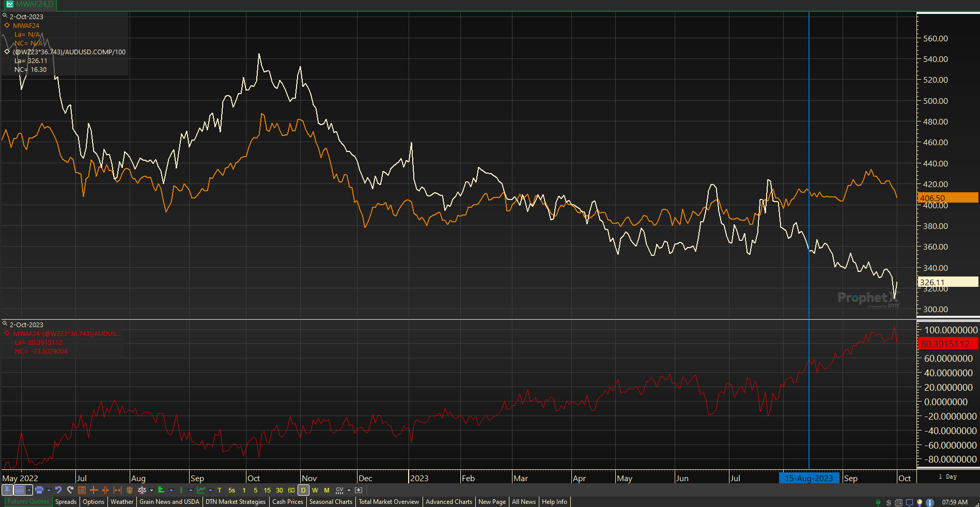Select the 30-minute interval

tap(279, 490)
